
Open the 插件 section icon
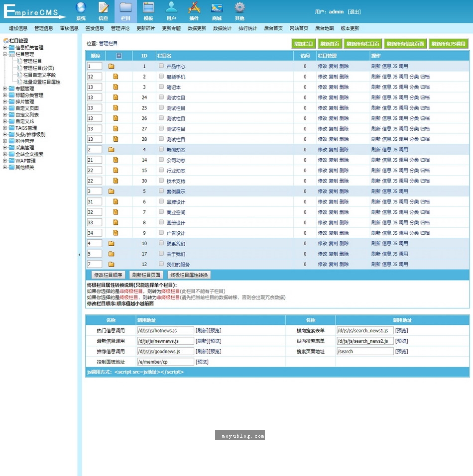click(194, 11)
